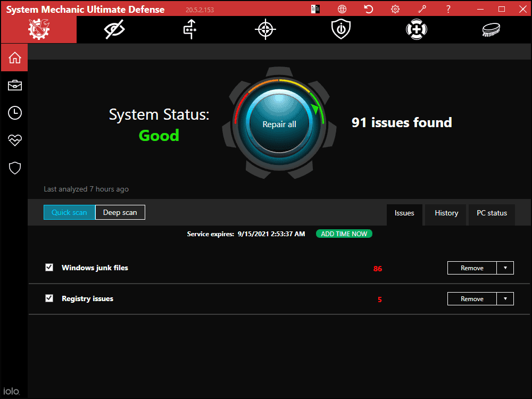Click ADD TIME NOW to extend service
The image size is (532, 399).
344,234
